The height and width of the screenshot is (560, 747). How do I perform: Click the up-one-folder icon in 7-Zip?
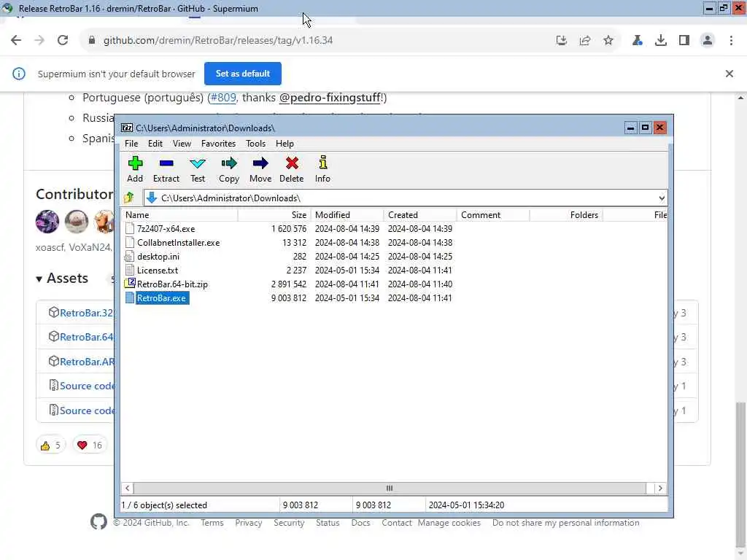(x=129, y=198)
